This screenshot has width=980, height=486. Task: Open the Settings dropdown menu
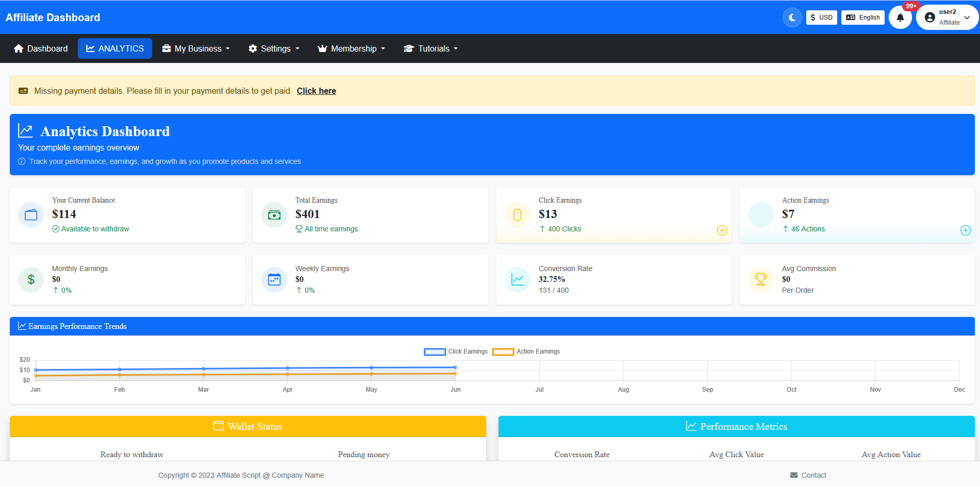(x=274, y=48)
